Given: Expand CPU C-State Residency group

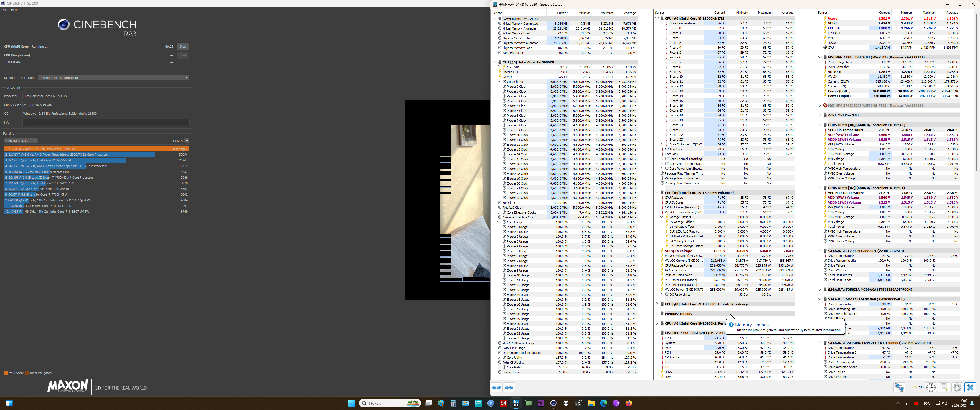Looking at the screenshot, I should pyautogui.click(x=657, y=304).
